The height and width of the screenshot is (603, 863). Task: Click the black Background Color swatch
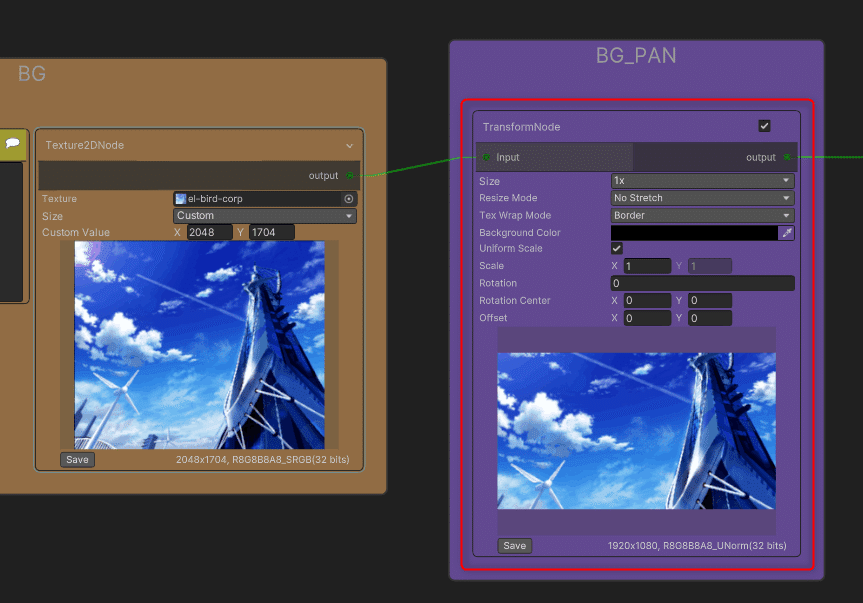(695, 233)
